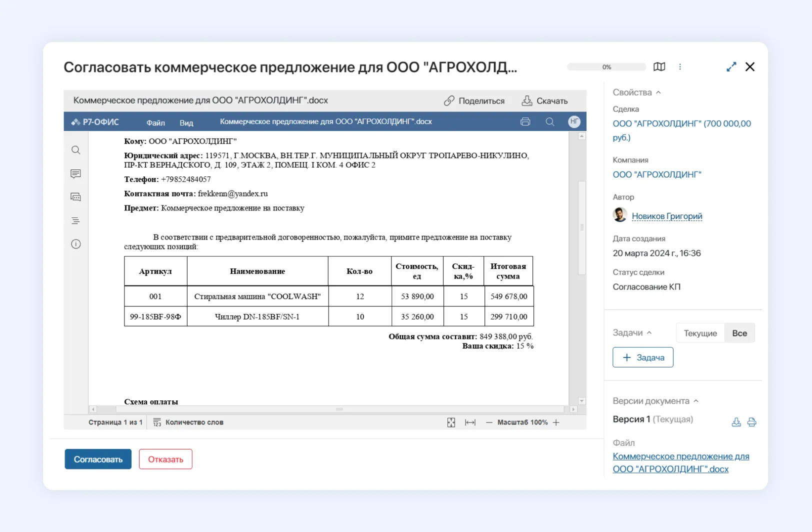Collapse the Версии документа section

click(x=695, y=400)
